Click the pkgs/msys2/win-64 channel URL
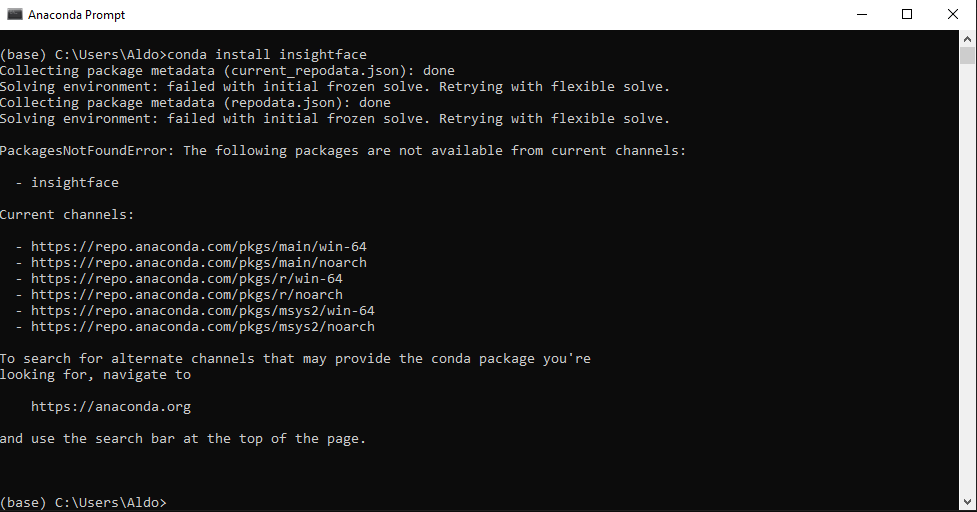 coord(202,310)
